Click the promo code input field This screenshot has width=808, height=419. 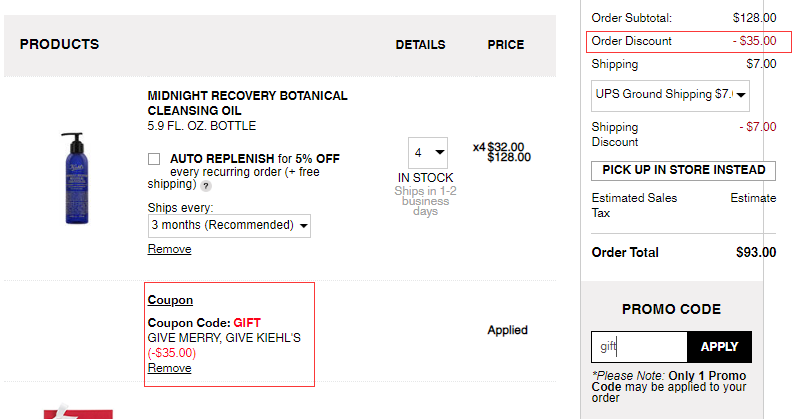(639, 347)
